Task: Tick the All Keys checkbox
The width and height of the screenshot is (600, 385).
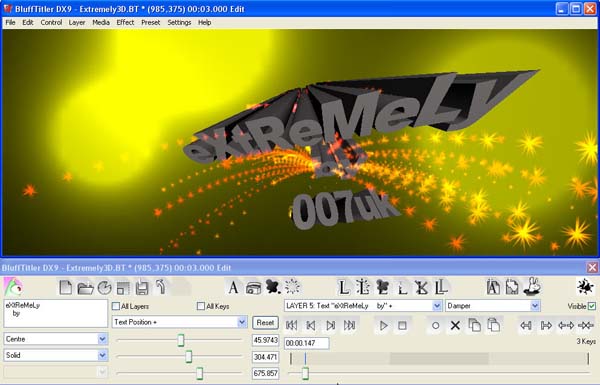Action: pos(201,306)
